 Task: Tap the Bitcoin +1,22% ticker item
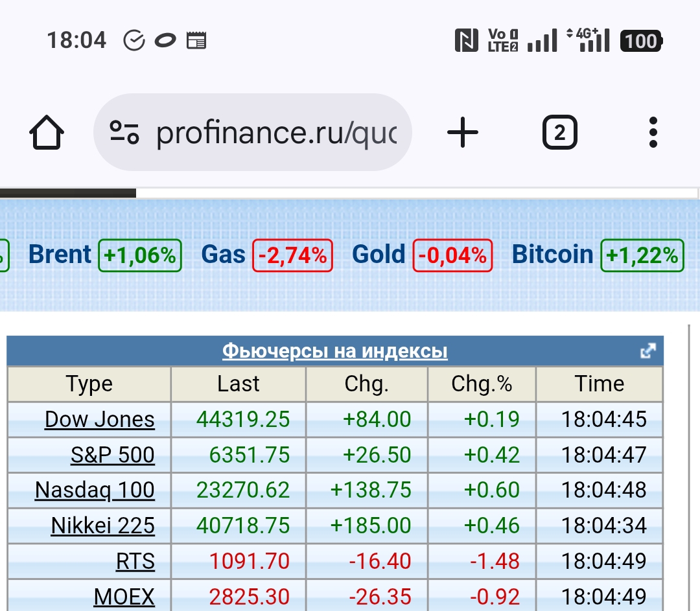[597, 255]
